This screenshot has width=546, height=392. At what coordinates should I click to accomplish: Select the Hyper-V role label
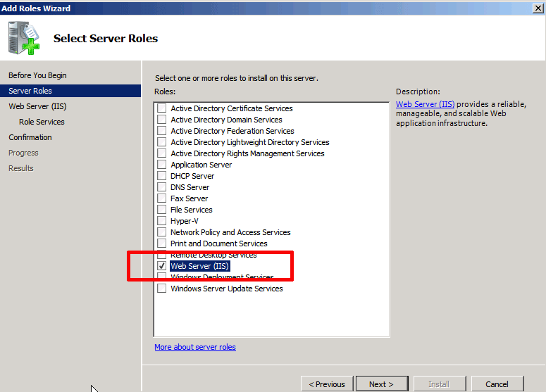click(184, 221)
